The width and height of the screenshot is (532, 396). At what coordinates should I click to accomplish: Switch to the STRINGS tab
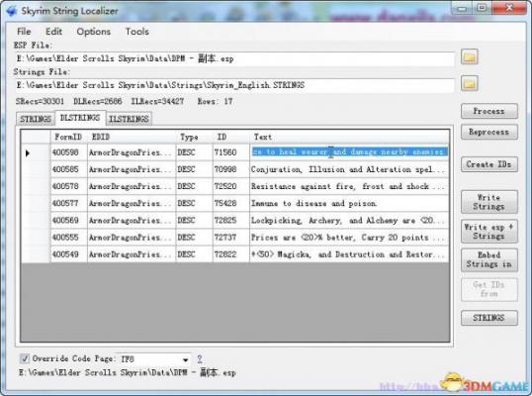tap(36, 119)
